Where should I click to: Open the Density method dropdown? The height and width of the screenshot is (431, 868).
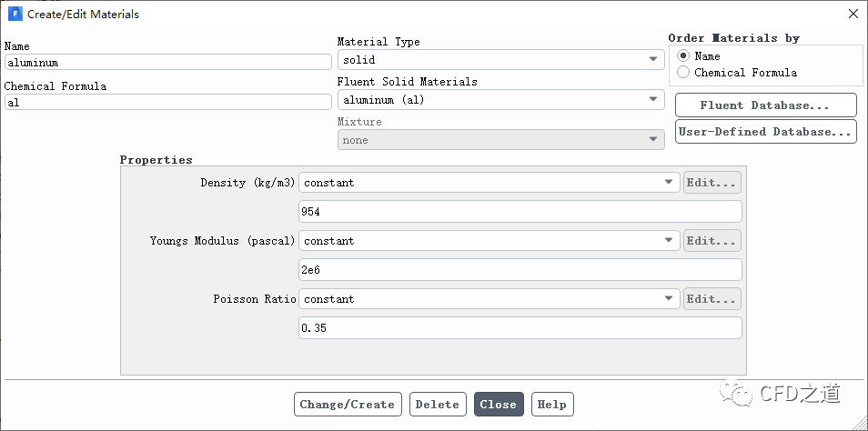(489, 183)
